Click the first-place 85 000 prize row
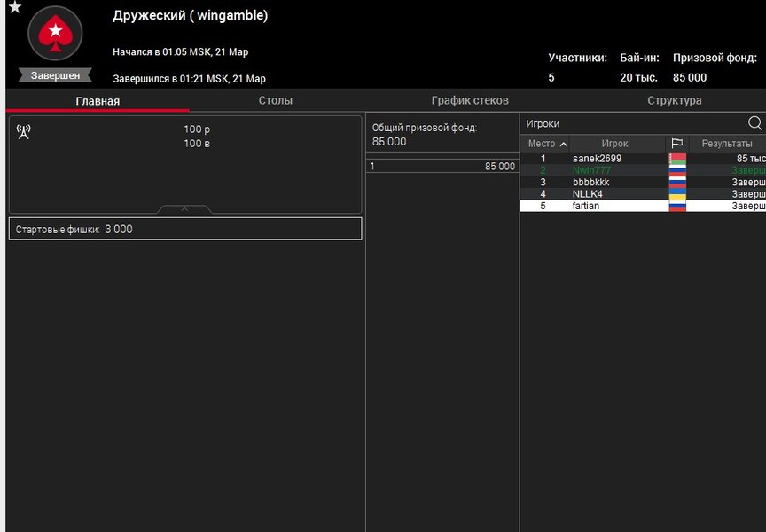 pyautogui.click(x=442, y=167)
